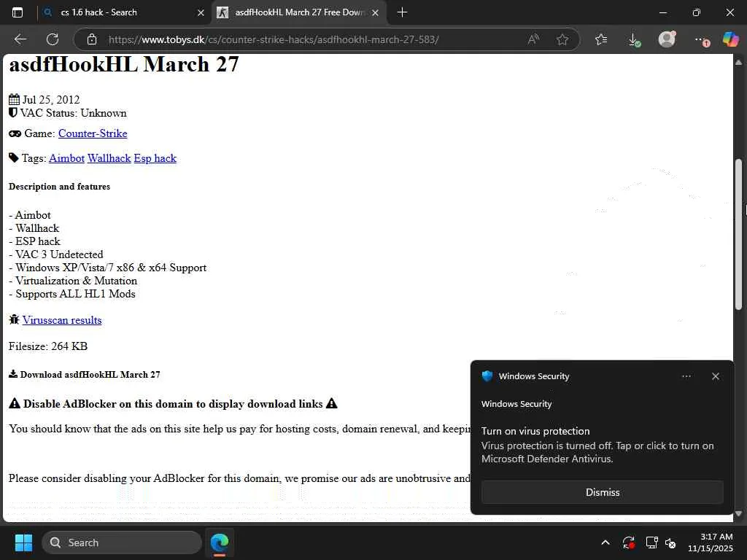The image size is (747, 560).
Task: Click the Windows Security shield icon in toast
Action: click(487, 376)
